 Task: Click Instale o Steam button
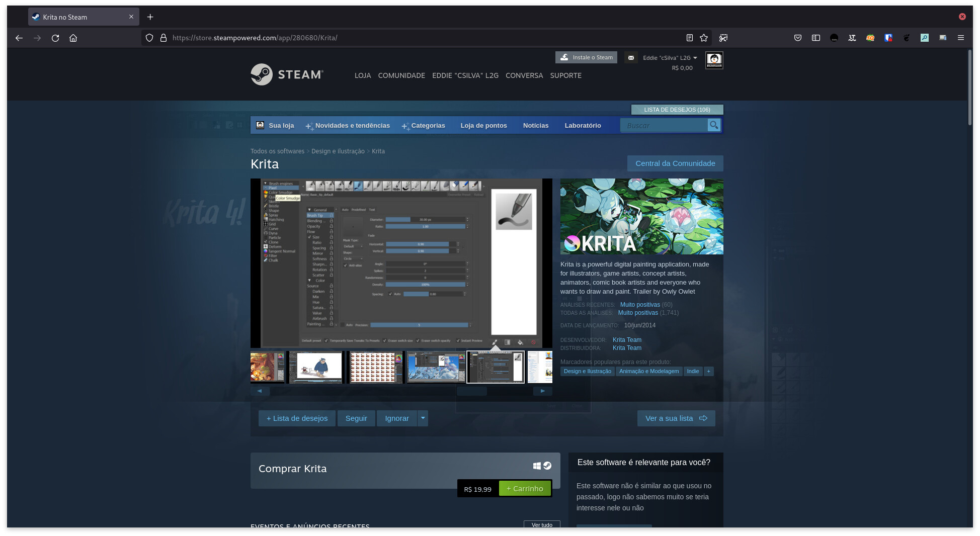[x=587, y=57]
